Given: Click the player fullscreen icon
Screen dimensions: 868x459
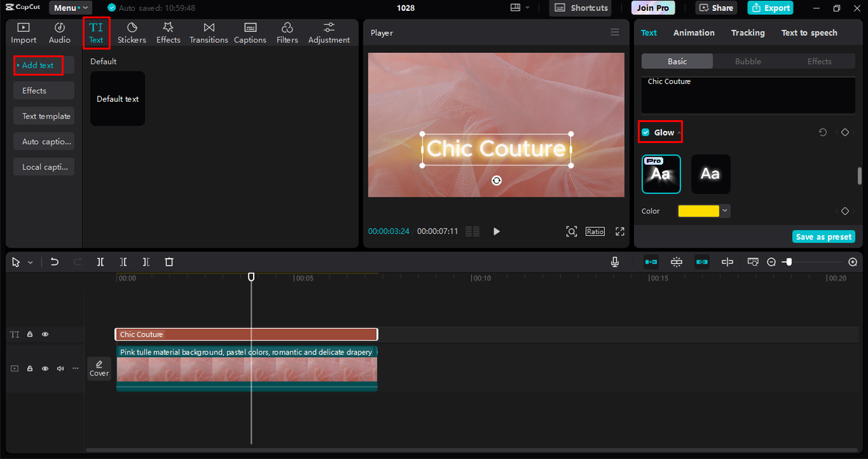Looking at the screenshot, I should point(620,231).
